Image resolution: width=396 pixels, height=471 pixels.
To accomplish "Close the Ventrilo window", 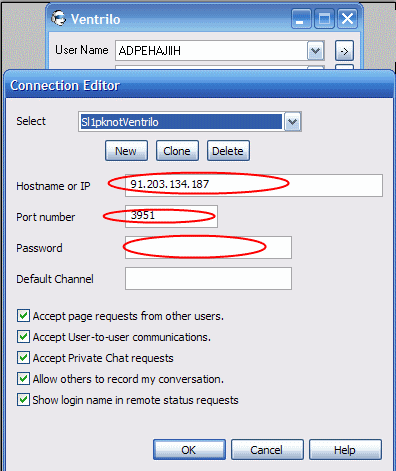I will pos(348,19).
